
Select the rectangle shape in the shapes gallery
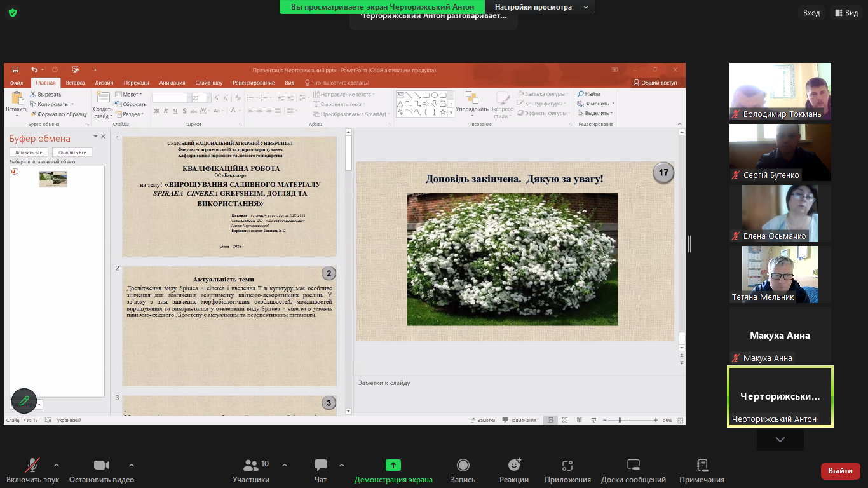point(426,95)
